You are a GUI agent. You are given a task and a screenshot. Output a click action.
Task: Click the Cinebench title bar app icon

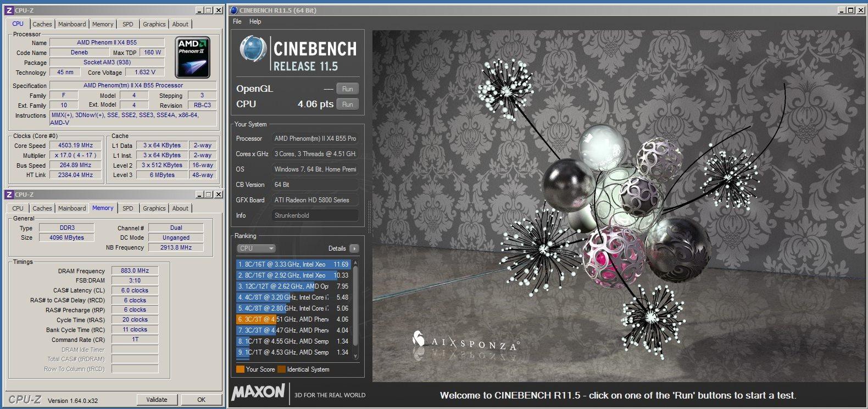coord(234,10)
